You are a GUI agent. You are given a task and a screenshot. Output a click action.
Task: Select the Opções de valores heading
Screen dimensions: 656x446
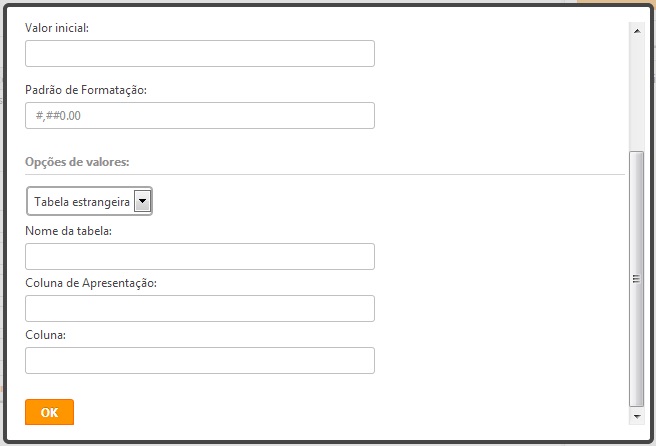tap(77, 162)
